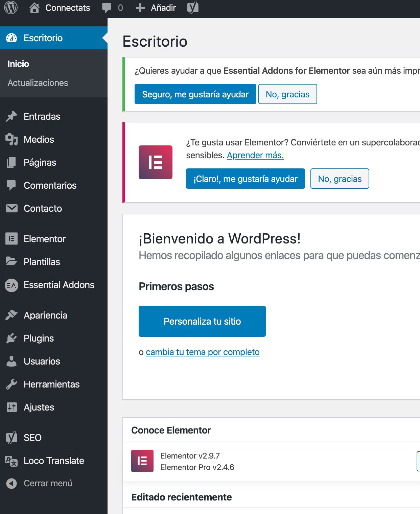Screen dimensions: 420x514
Task: Dismiss Elementor notice with No, gracias
Action: [x=340, y=179]
